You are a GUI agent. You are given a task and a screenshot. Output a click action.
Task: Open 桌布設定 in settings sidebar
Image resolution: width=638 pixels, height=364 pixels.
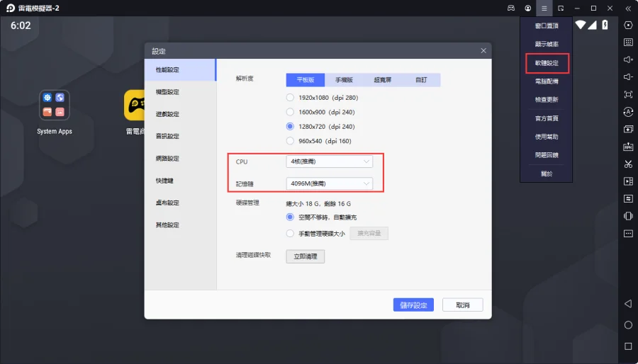(x=180, y=203)
